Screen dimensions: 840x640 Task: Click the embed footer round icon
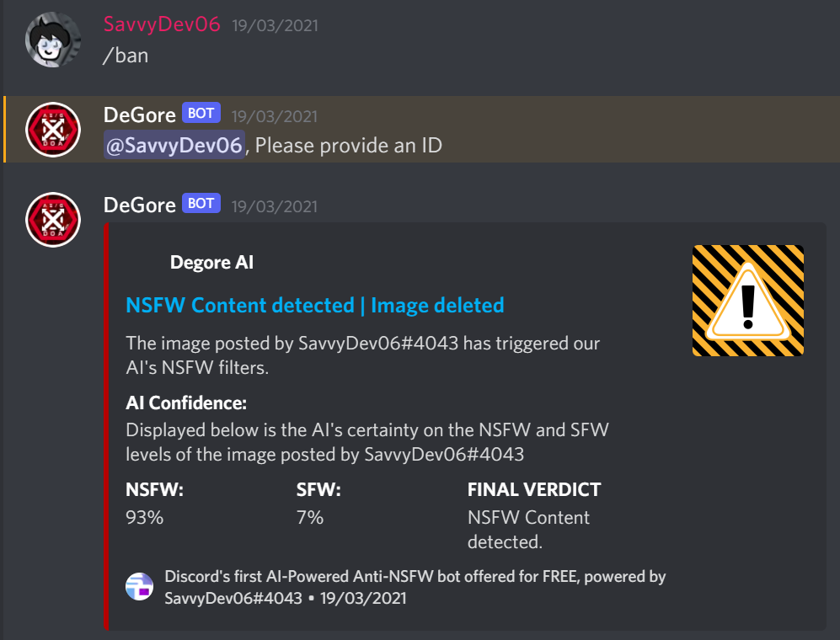(139, 586)
